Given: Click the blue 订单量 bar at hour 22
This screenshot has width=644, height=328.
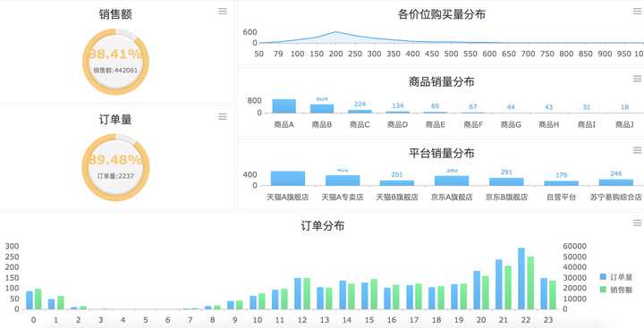Looking at the screenshot, I should point(521,278).
